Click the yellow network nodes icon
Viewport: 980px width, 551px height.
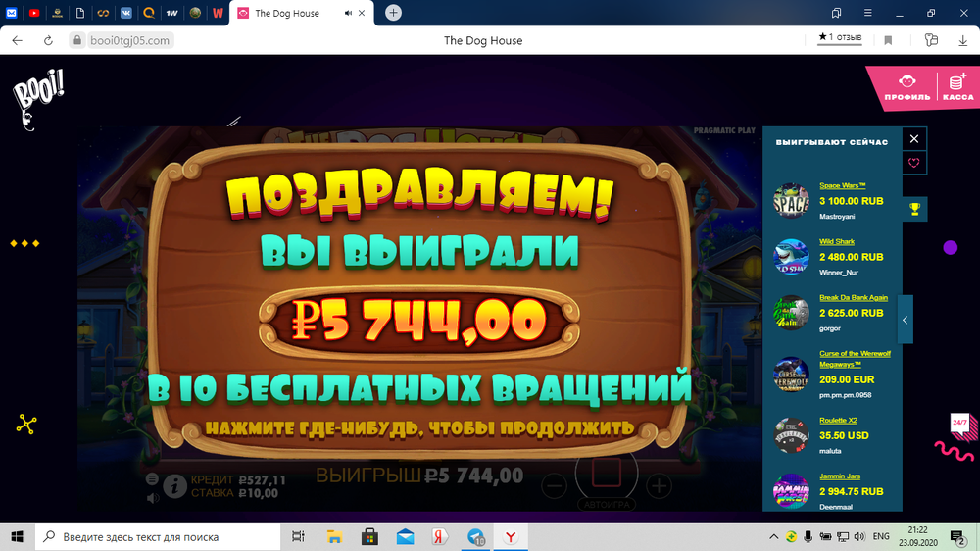(26, 425)
